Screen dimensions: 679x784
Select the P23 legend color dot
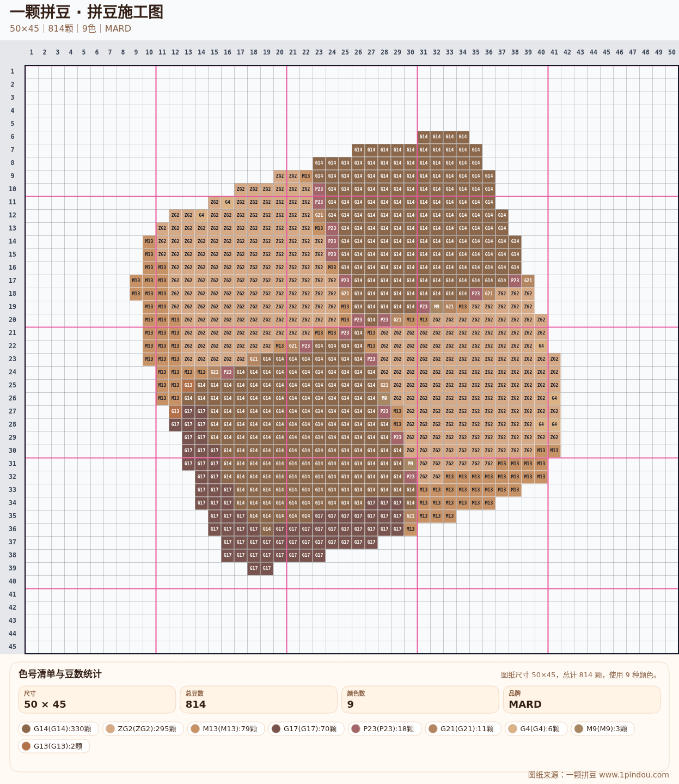click(356, 729)
